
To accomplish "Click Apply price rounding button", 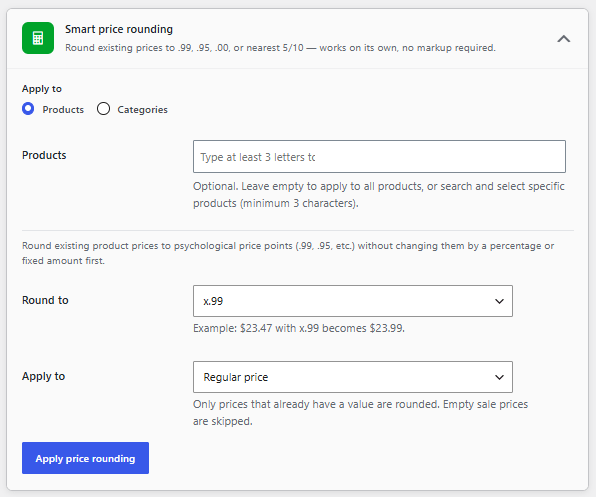I will [x=86, y=458].
